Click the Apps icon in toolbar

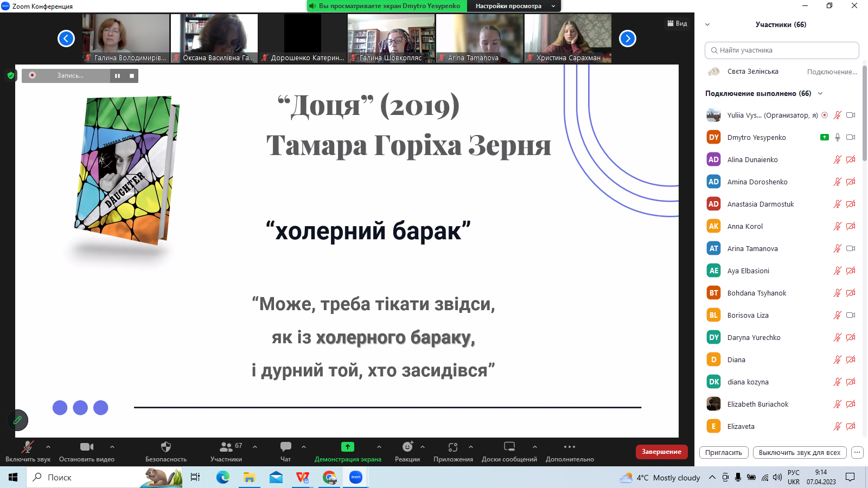453,447
